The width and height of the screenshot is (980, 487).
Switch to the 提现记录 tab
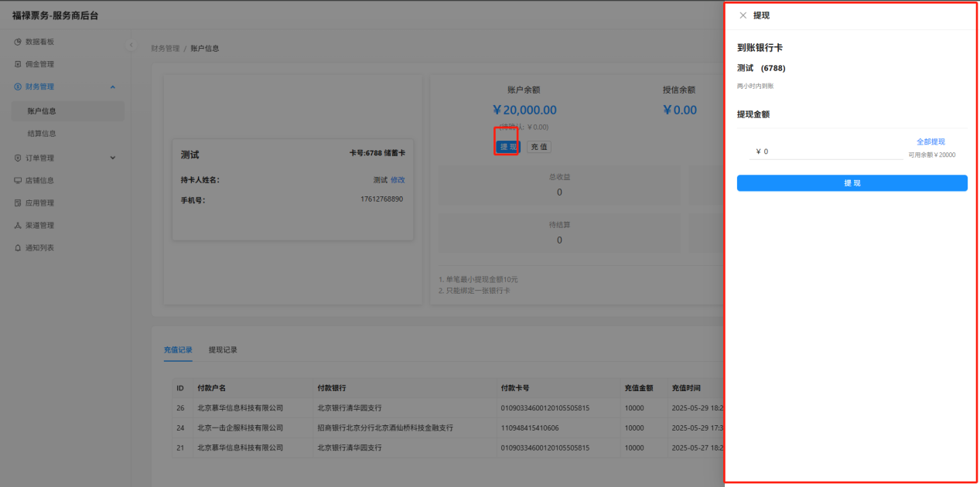(x=223, y=350)
